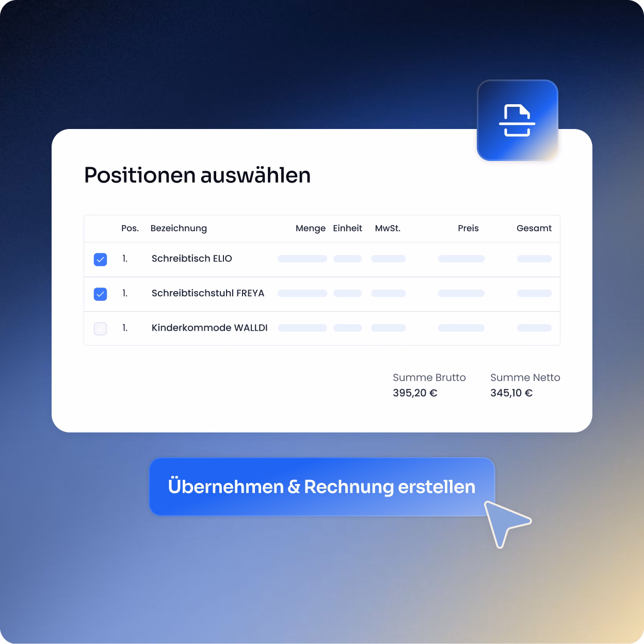Click the Menge column header
The width and height of the screenshot is (644, 644).
[x=311, y=228]
